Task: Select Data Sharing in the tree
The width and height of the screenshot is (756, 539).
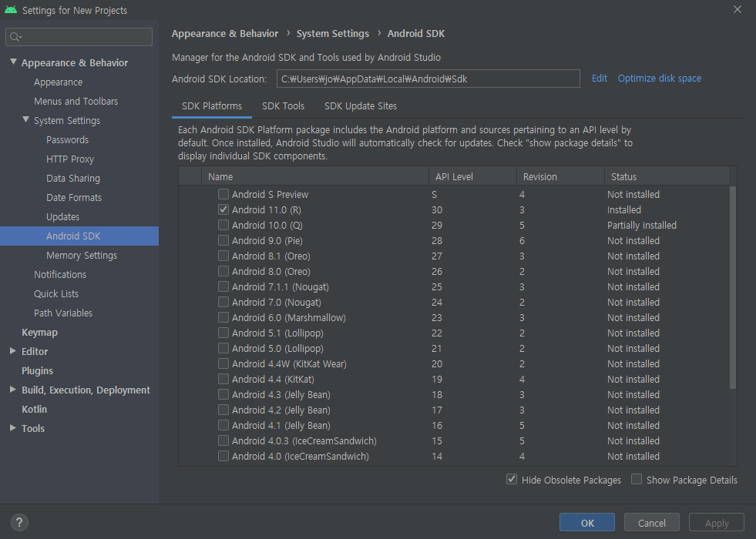Action: pyautogui.click(x=73, y=178)
